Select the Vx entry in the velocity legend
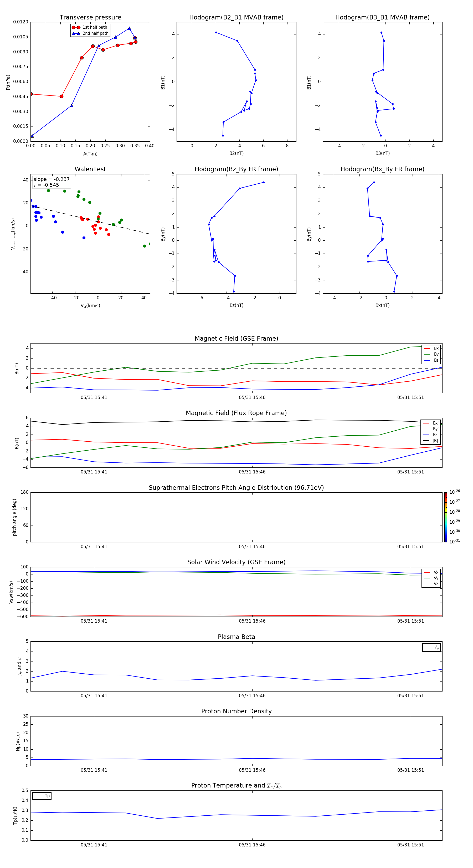 431,572
